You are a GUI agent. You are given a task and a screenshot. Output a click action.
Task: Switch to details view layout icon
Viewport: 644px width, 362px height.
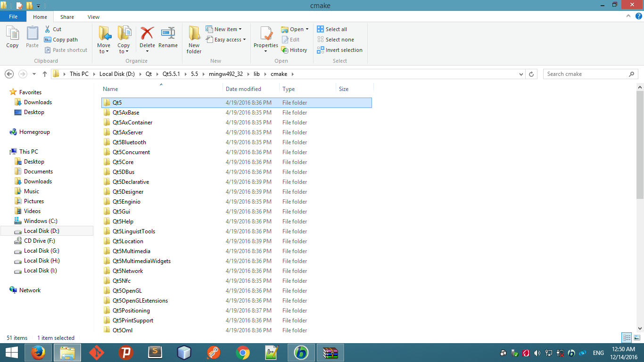tap(627, 337)
